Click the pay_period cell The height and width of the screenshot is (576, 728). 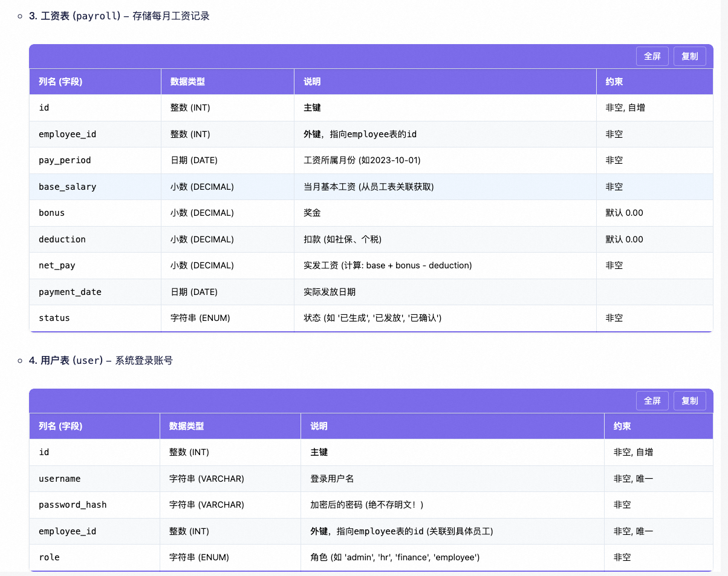95,160
